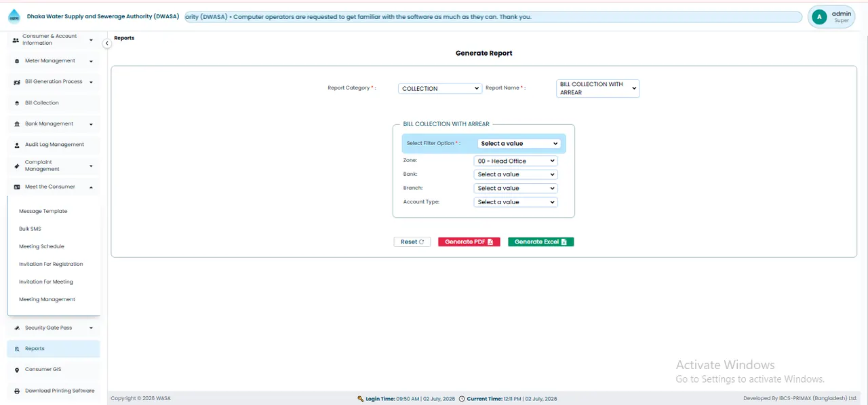The image size is (868, 405).
Task: Open the Select Filter Option dropdown
Action: (519, 144)
